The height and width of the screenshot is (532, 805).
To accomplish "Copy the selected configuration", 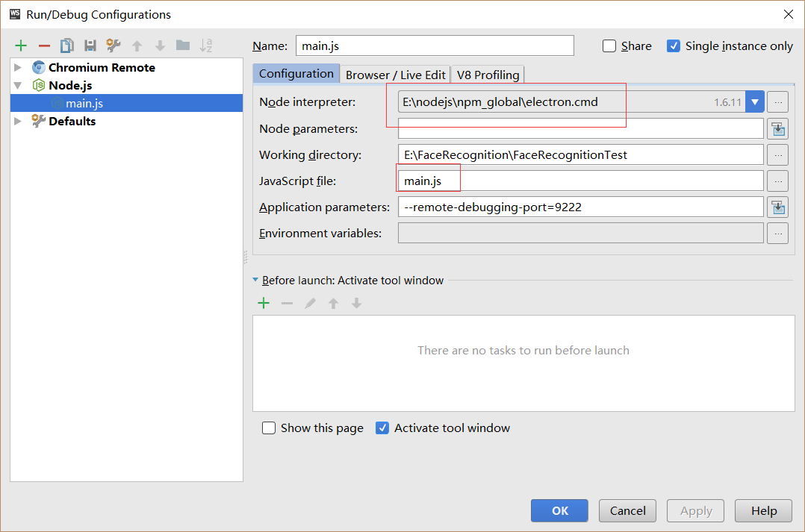I will pyautogui.click(x=67, y=46).
